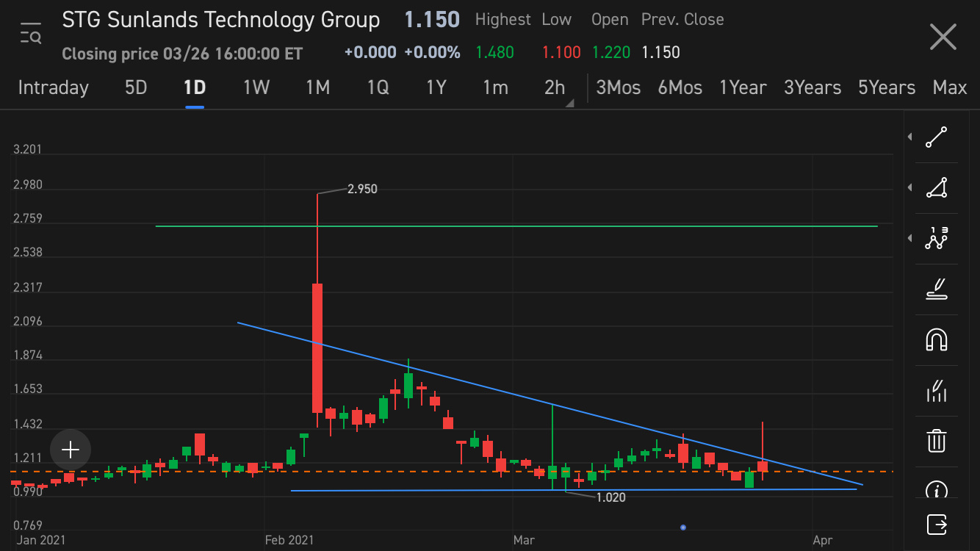Click the Mar axis label
980x551 pixels.
click(523, 540)
